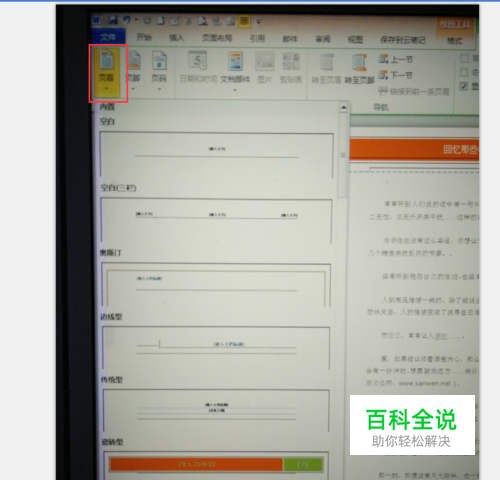Click the Save icon in quick access toolbar
The image size is (500, 480).
point(113,20)
